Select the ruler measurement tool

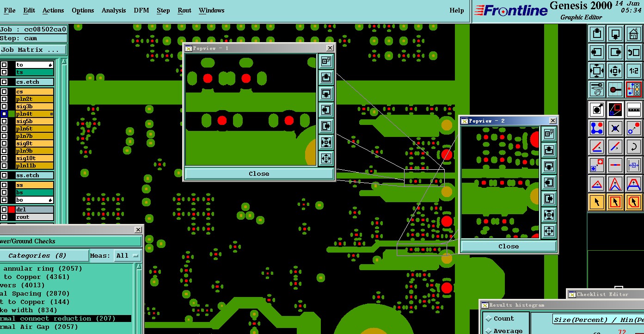pyautogui.click(x=634, y=110)
